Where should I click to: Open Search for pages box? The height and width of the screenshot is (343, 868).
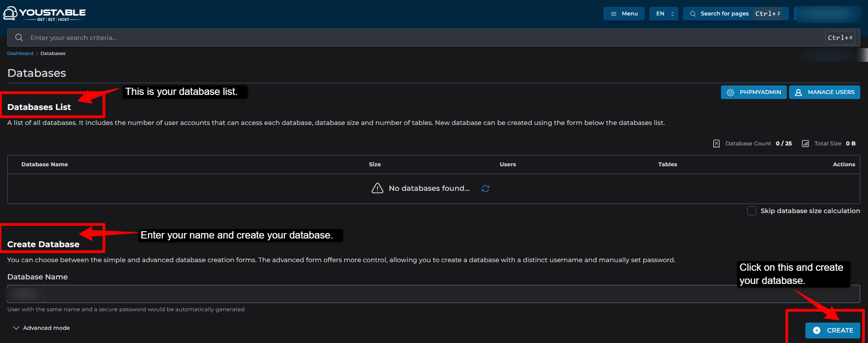tap(736, 14)
